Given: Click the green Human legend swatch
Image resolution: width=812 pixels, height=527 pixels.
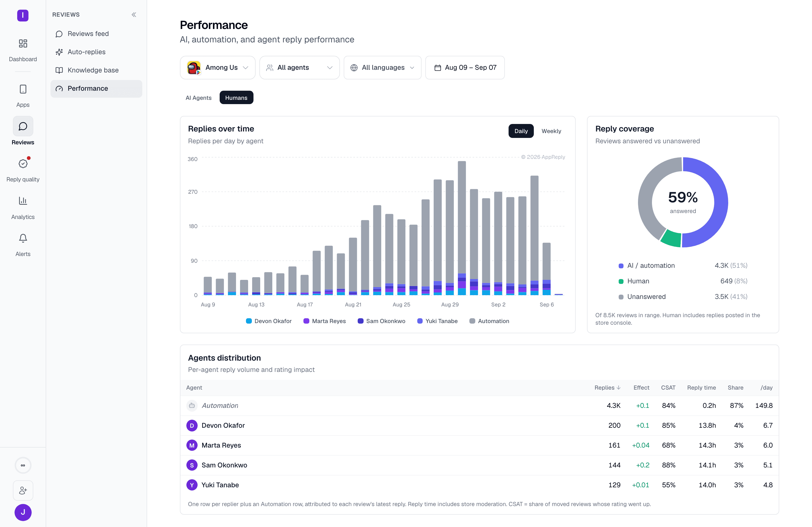Looking at the screenshot, I should [621, 281].
